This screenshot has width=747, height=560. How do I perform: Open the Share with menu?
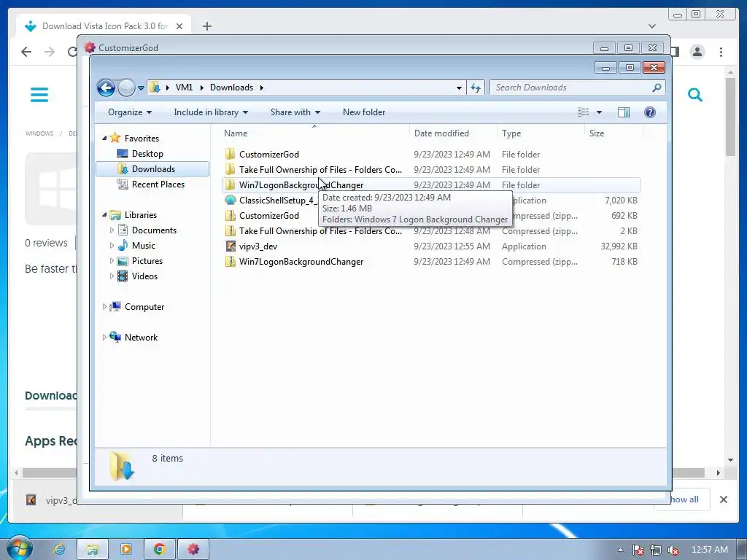click(295, 112)
